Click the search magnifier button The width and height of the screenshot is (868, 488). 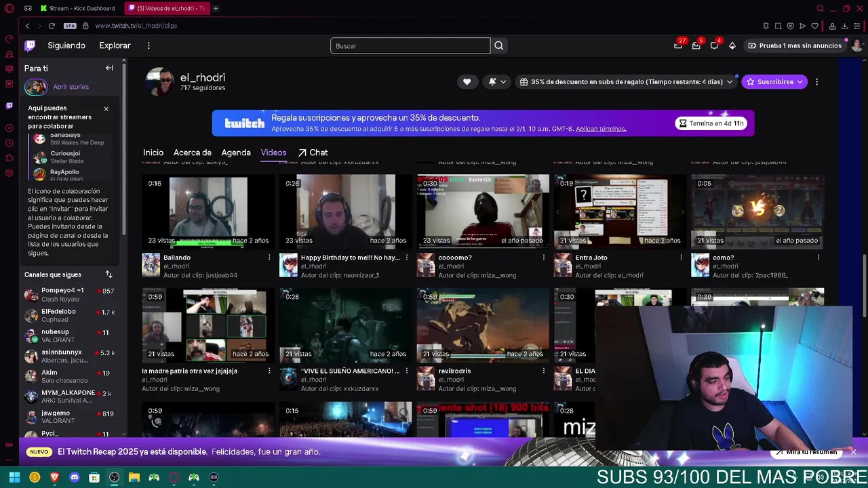coord(499,45)
